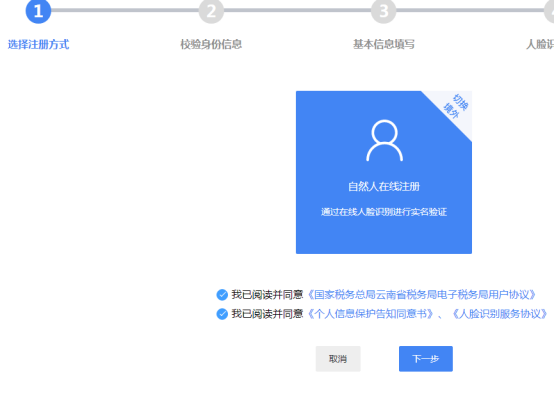The height and width of the screenshot is (395, 554).
Task: Click the 取消 button
Action: [x=338, y=359]
